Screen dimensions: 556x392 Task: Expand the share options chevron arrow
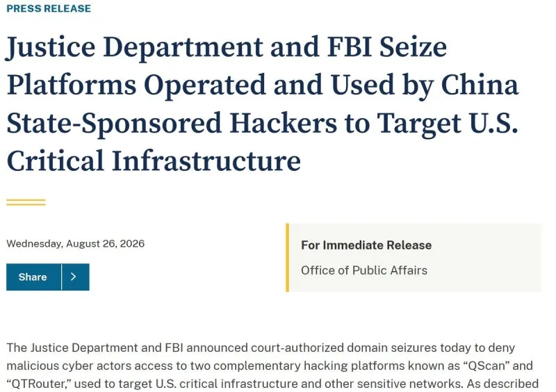(x=76, y=277)
